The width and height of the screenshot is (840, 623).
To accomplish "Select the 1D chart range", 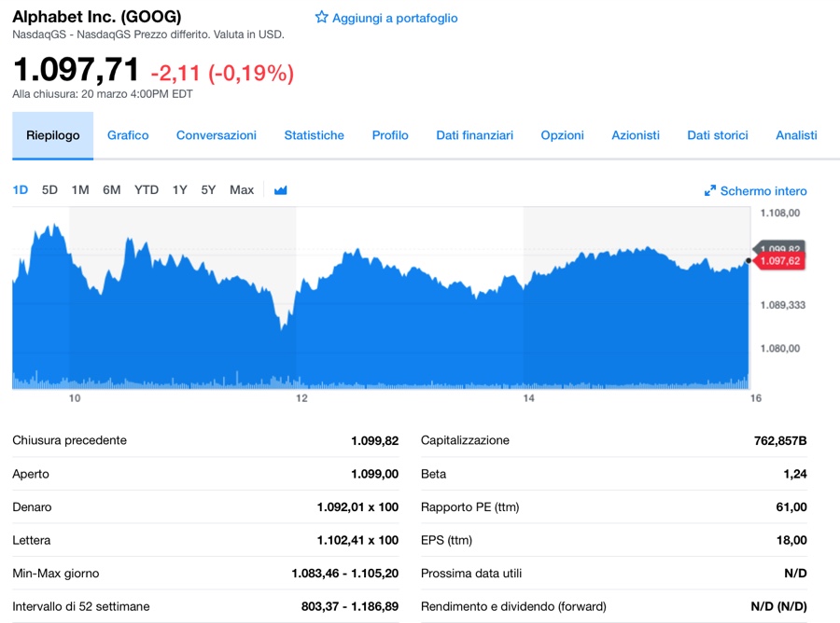I will pyautogui.click(x=21, y=190).
